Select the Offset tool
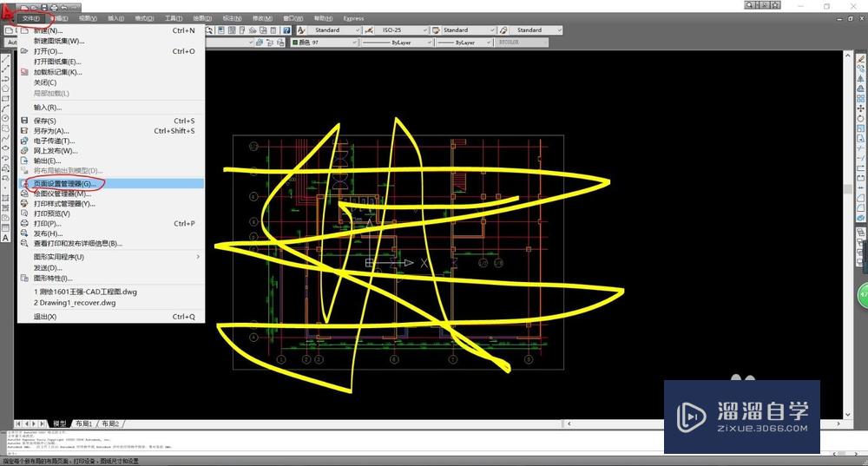Viewport: 868px width, 466px height. (x=861, y=89)
